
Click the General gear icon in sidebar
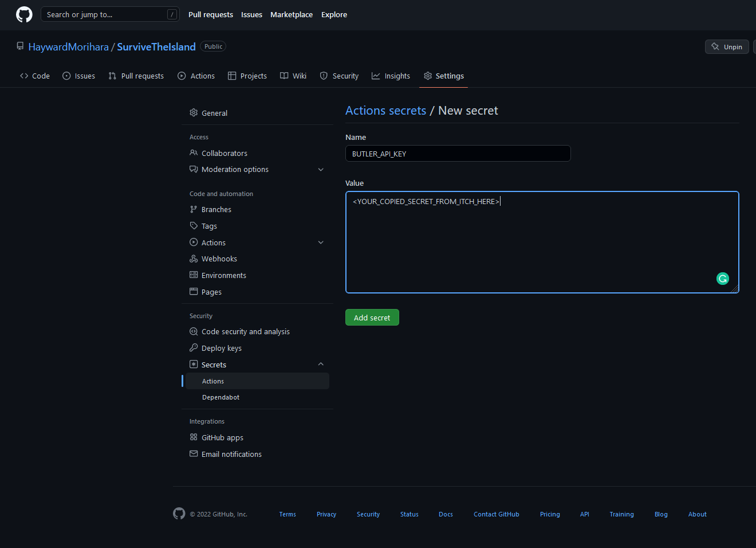point(194,113)
